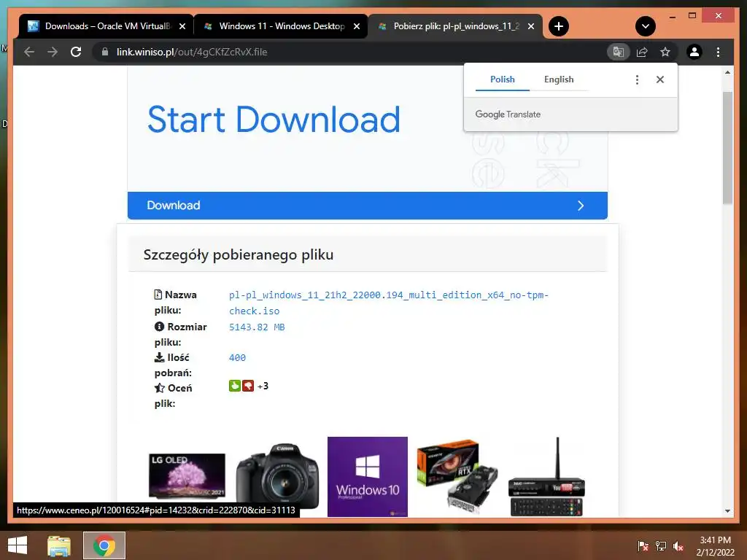Open File Explorer from the taskbar
The image size is (747, 560).
point(59,545)
